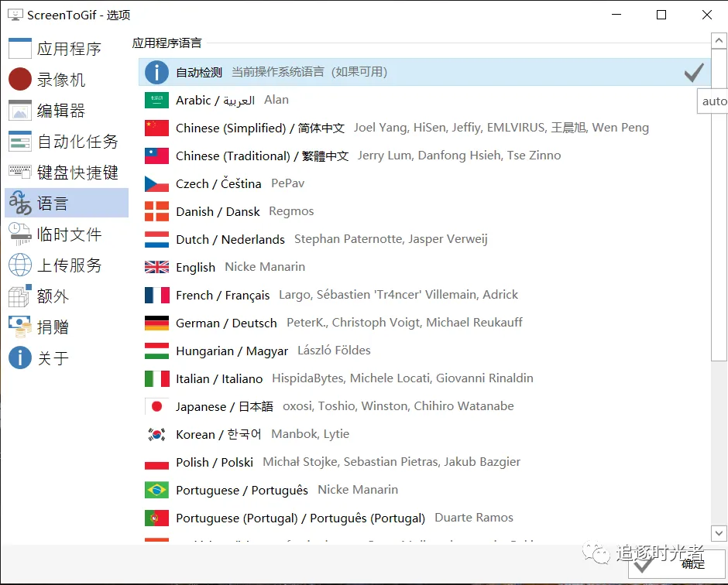Open the 关于 info icon
The width and height of the screenshot is (728, 585).
tap(20, 357)
